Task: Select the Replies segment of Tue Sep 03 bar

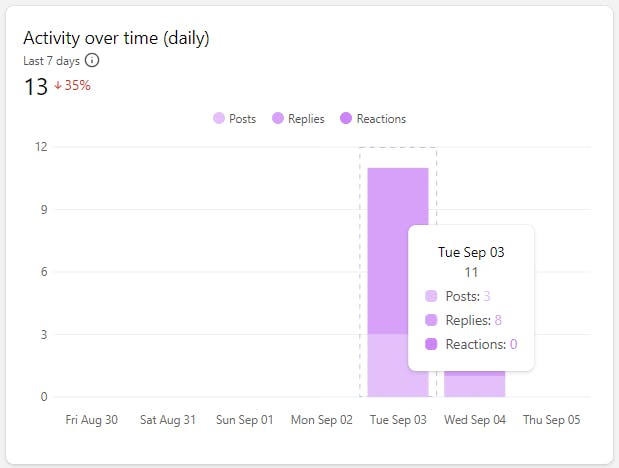Action: click(398, 250)
